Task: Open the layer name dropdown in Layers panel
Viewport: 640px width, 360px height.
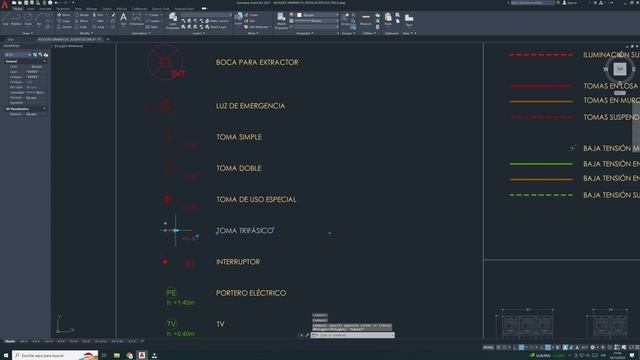Action: [206, 15]
